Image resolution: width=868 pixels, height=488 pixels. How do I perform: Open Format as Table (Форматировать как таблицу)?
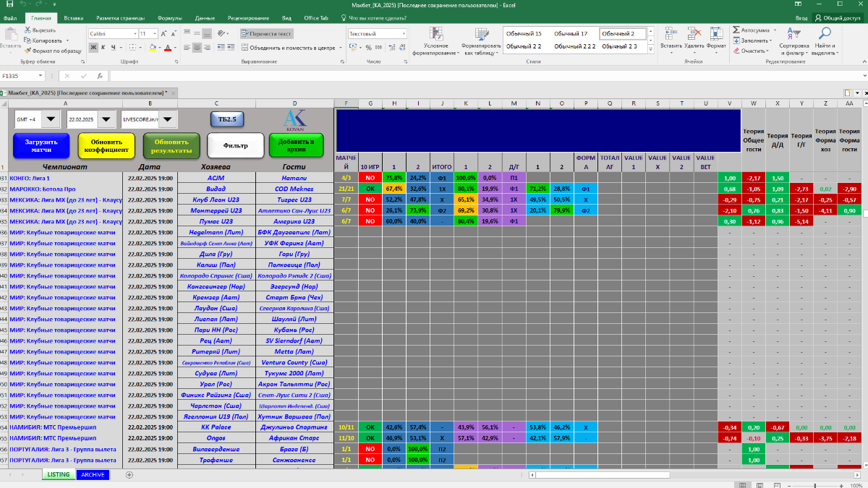[x=482, y=41]
